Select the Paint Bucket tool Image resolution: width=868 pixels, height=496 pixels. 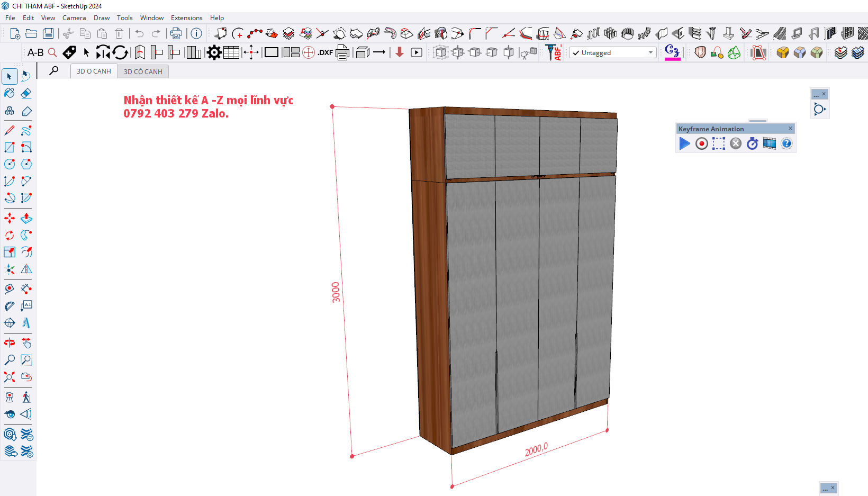coord(10,94)
